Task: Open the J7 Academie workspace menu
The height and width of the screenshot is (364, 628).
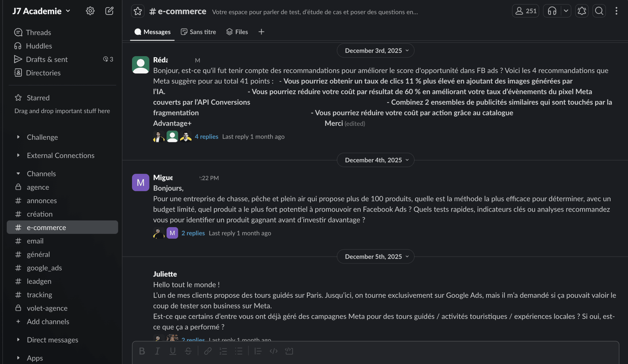Action: pos(41,11)
